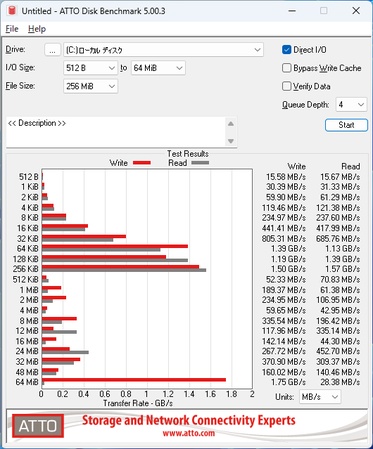Image resolution: width=373 pixels, height=449 pixels.
Task: Click the gray Read legend swatch
Action: point(200,163)
